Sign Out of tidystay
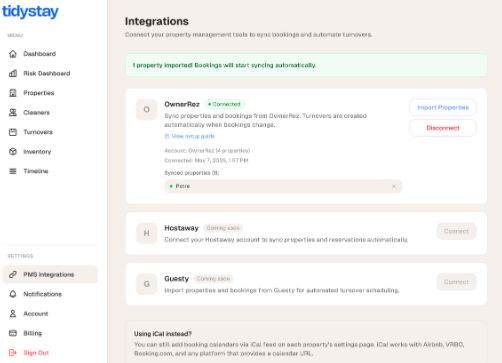 [50, 353]
